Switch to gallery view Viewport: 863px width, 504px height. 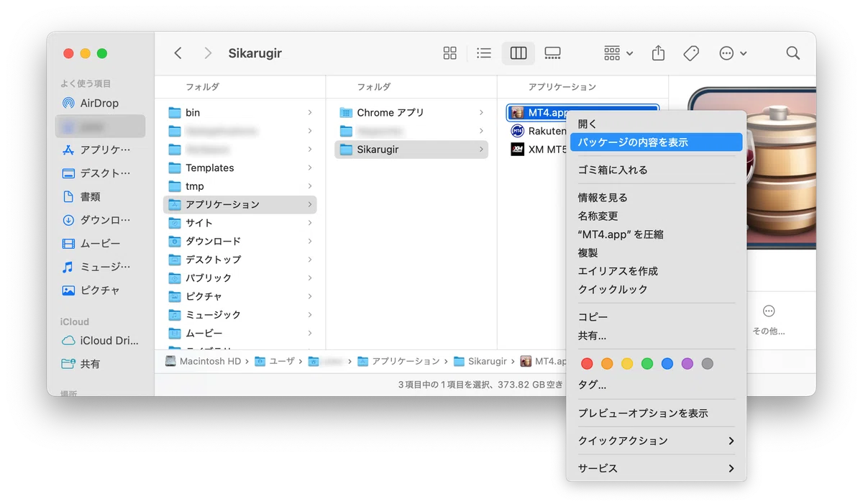553,53
